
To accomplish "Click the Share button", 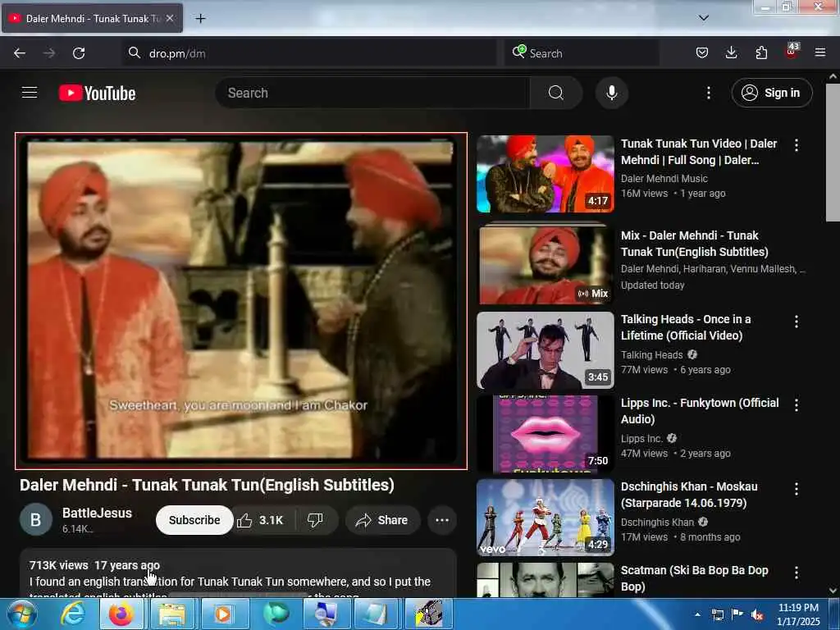I will coord(382,520).
